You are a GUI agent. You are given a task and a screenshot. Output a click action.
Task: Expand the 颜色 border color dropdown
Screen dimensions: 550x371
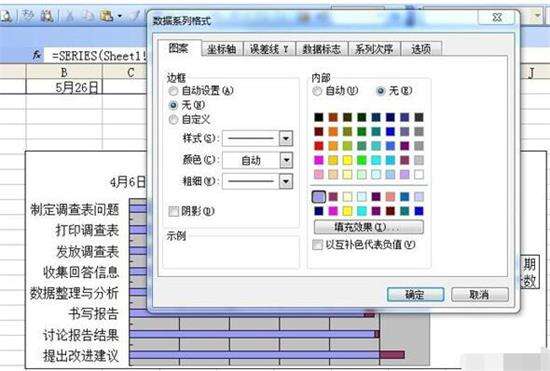tap(286, 160)
